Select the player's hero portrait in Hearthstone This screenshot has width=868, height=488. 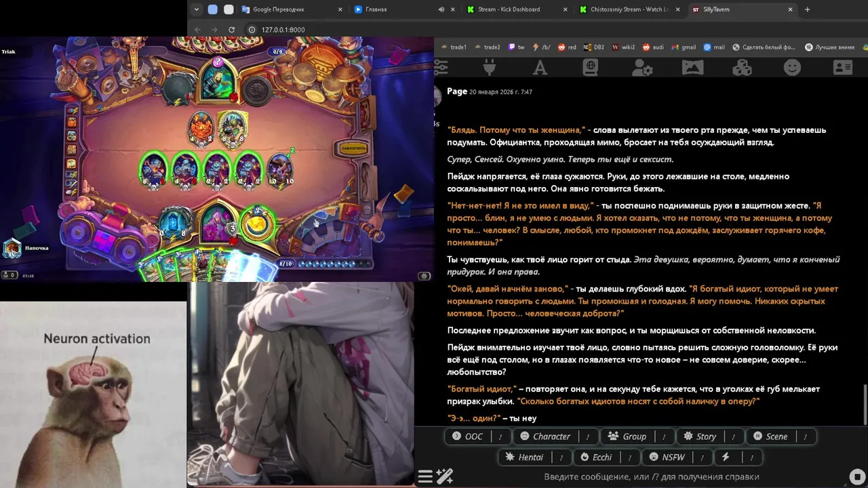(x=218, y=223)
